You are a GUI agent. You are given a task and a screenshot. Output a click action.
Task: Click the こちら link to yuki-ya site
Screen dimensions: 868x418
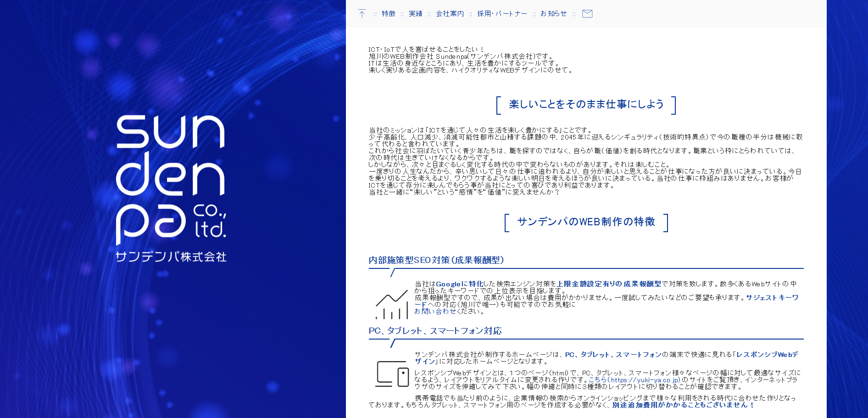[597, 380]
